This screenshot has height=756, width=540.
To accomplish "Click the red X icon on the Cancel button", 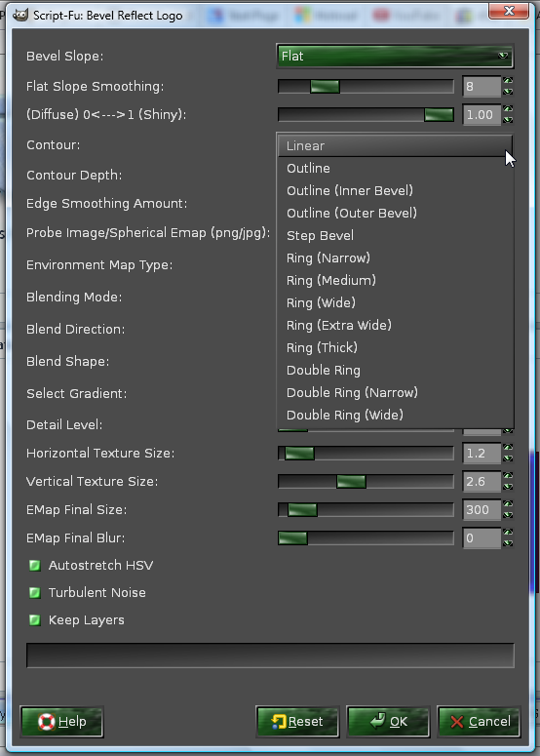I will pyautogui.click(x=457, y=722).
